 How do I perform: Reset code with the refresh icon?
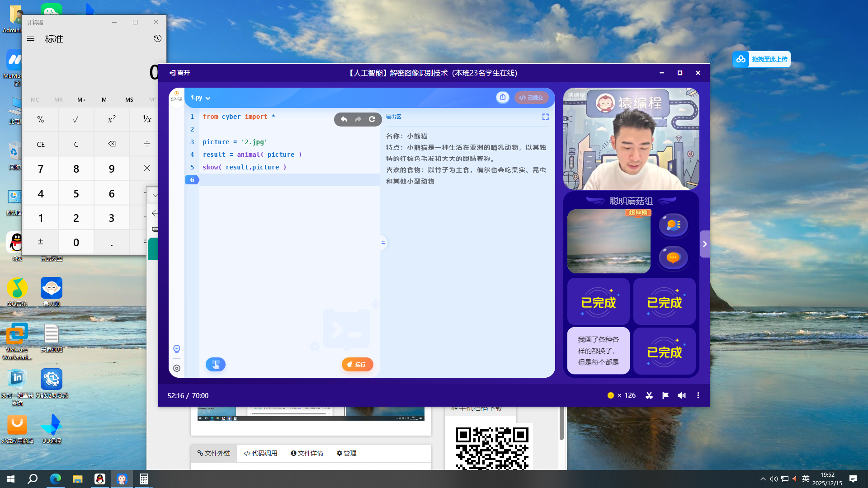pos(372,119)
